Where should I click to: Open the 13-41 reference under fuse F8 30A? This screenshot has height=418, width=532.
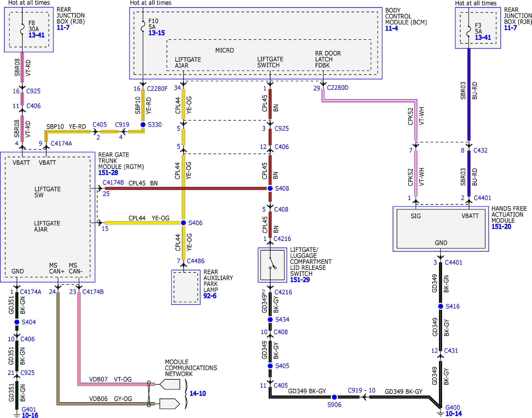pyautogui.click(x=36, y=35)
